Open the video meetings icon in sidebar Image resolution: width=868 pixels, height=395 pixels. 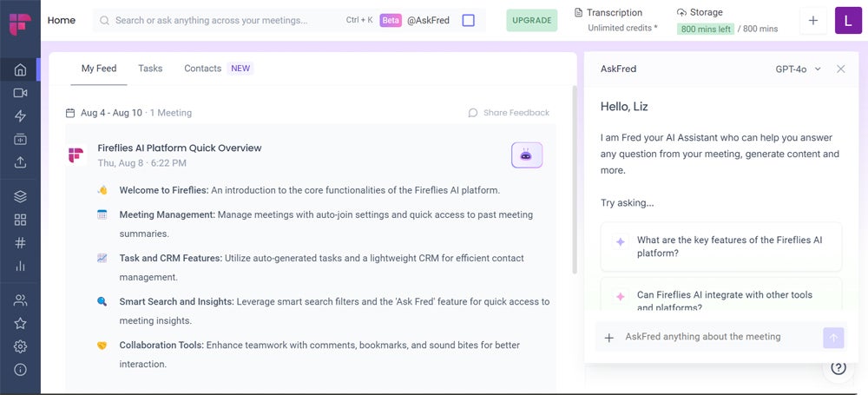tap(20, 93)
